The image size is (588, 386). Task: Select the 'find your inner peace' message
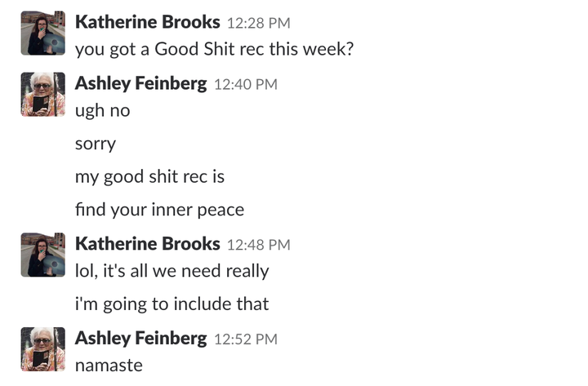159,210
